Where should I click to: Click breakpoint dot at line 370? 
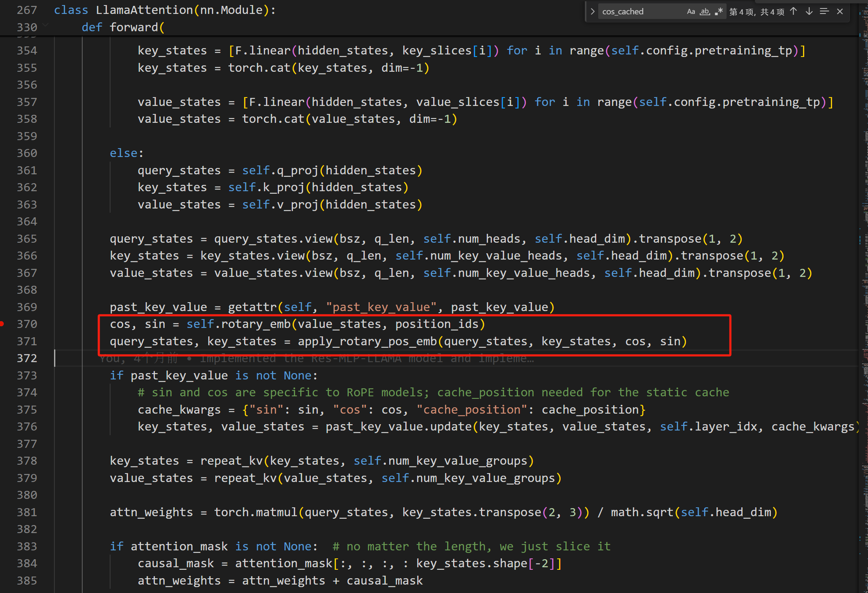click(x=3, y=324)
